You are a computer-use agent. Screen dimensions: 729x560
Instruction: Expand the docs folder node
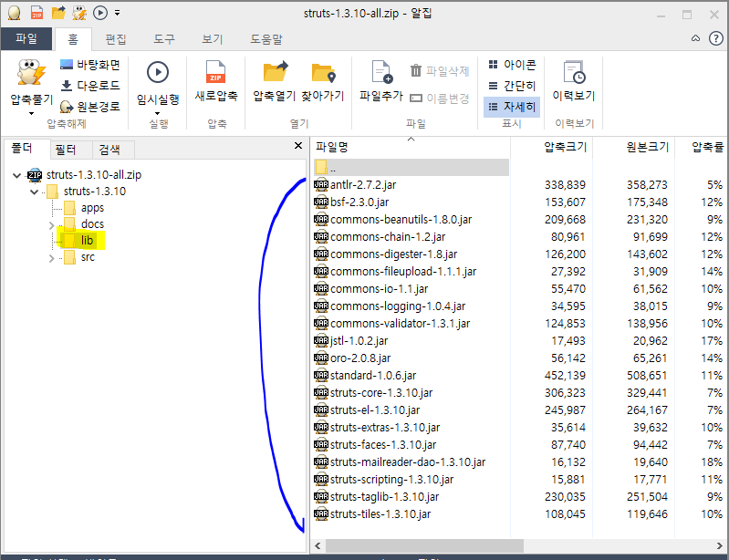(52, 225)
